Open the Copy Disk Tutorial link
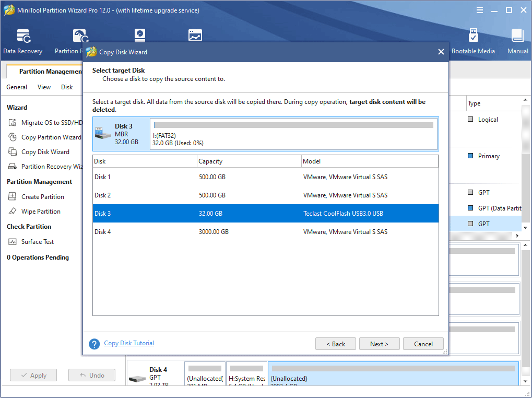The image size is (532, 398). [x=129, y=343]
